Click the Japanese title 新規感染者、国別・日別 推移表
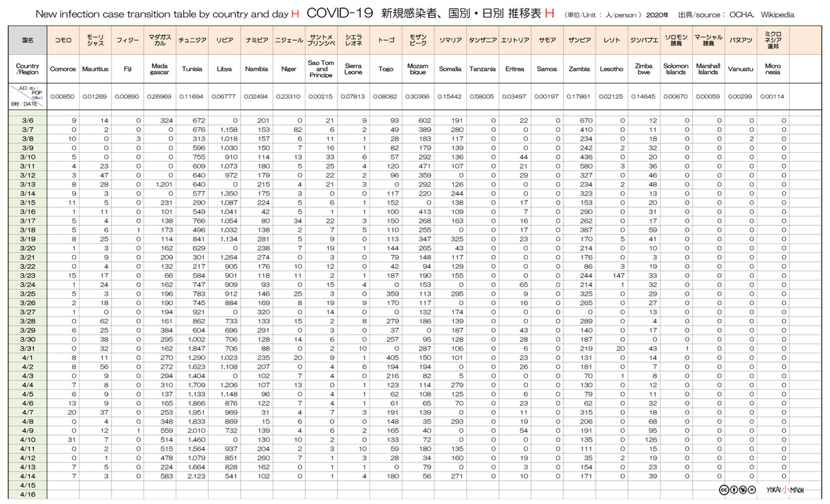Screen dimensions: 830x504 pyautogui.click(x=461, y=13)
